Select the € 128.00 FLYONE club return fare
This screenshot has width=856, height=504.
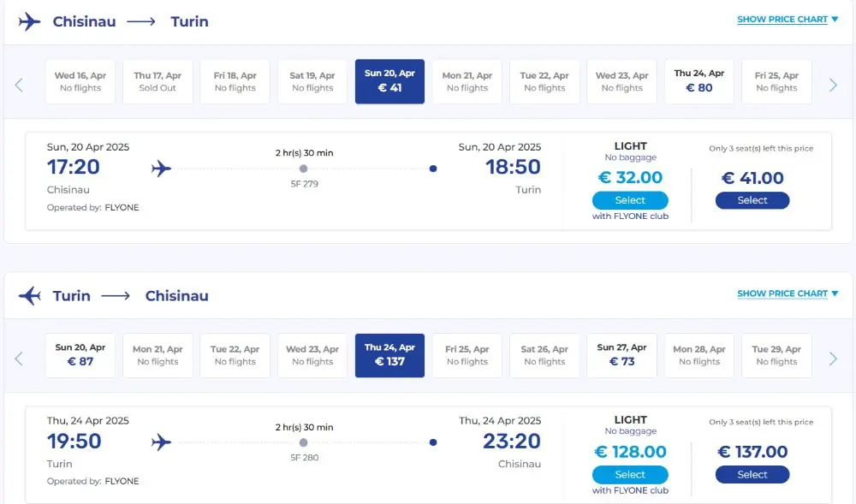(630, 475)
